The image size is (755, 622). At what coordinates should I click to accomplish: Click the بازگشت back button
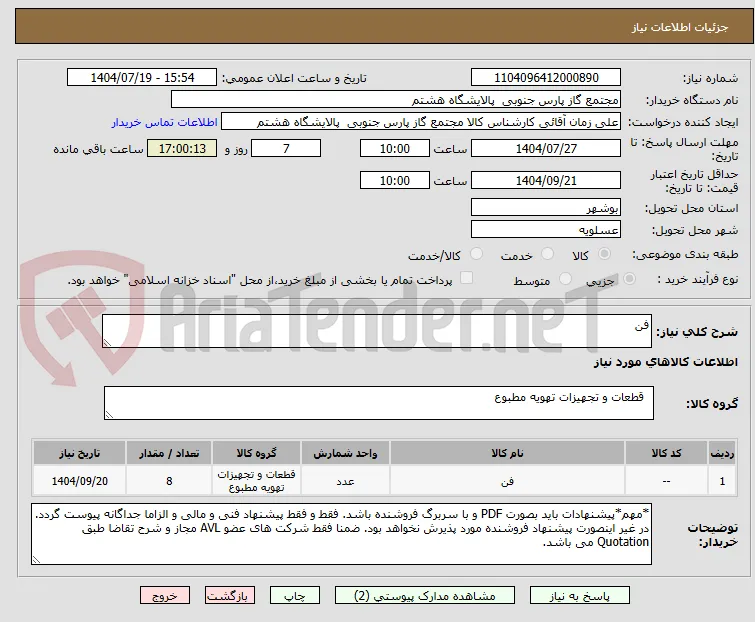229,596
